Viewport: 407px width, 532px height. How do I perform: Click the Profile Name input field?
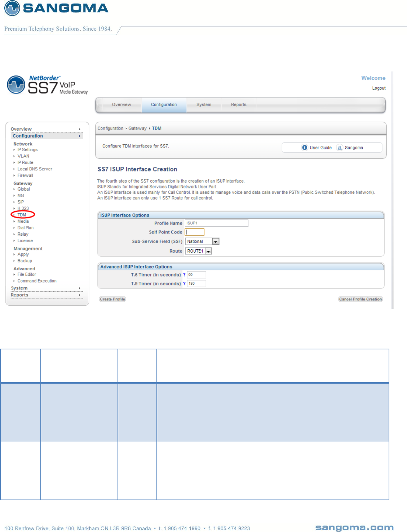[217, 223]
